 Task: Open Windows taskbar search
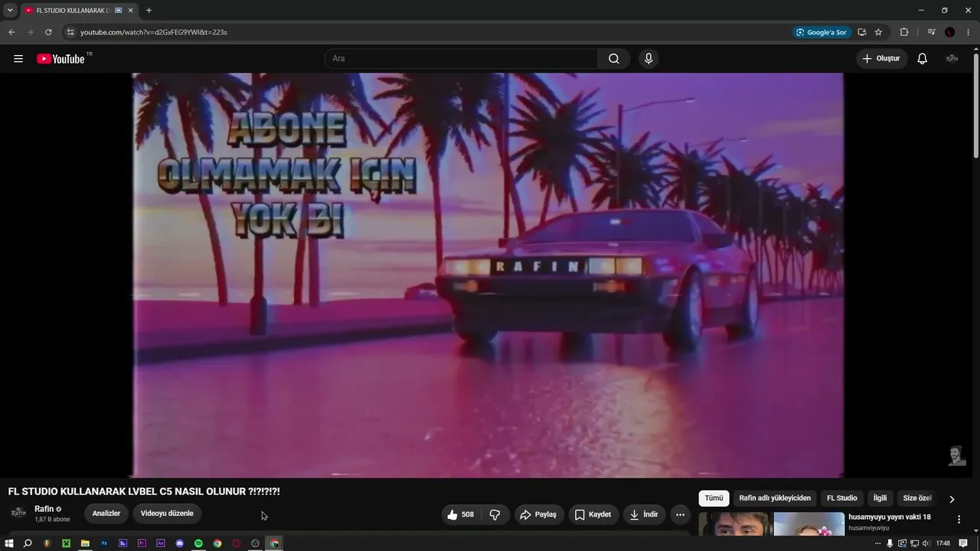click(x=28, y=543)
